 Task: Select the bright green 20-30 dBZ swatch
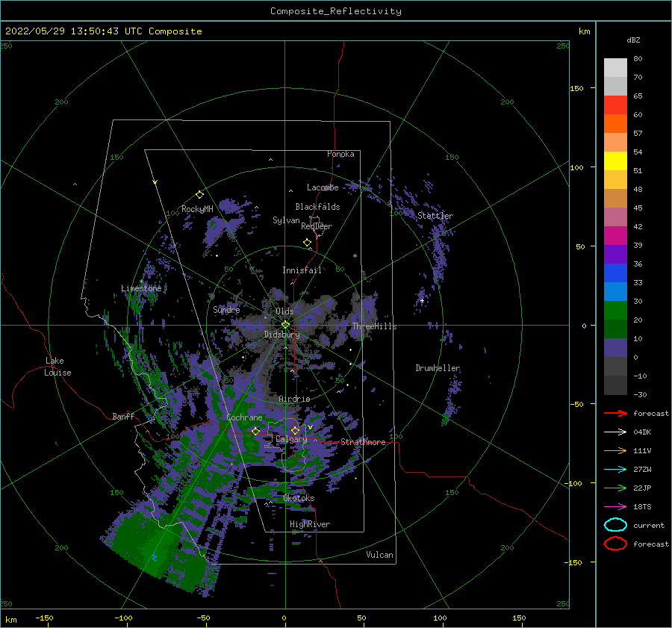tap(615, 311)
